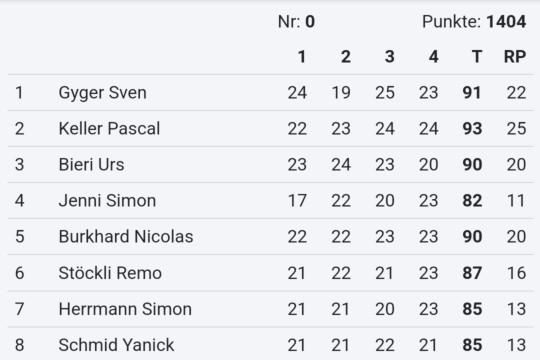Open Jenni Simon's row
The image size is (540, 360).
pyautogui.click(x=270, y=201)
